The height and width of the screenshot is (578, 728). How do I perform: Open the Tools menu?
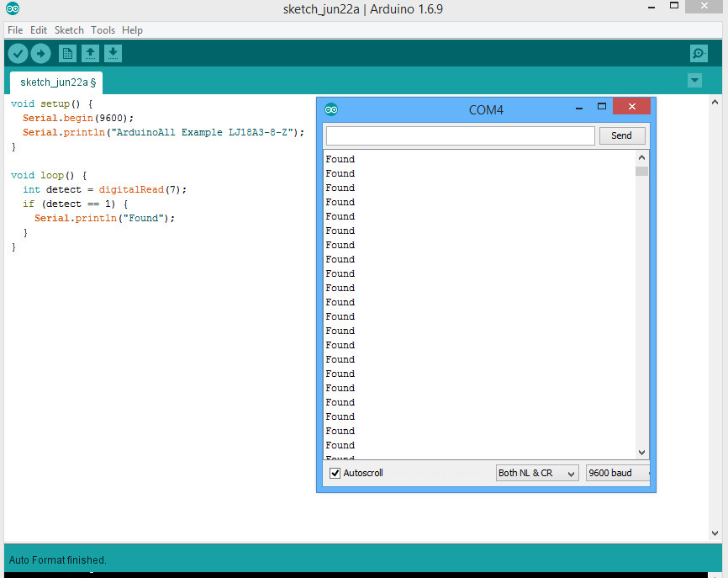103,30
